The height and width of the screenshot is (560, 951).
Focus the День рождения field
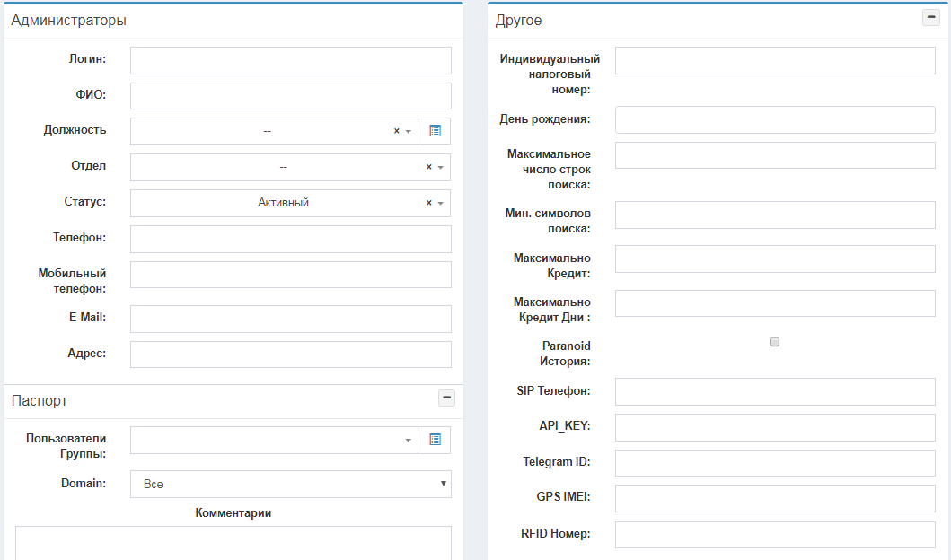point(774,120)
